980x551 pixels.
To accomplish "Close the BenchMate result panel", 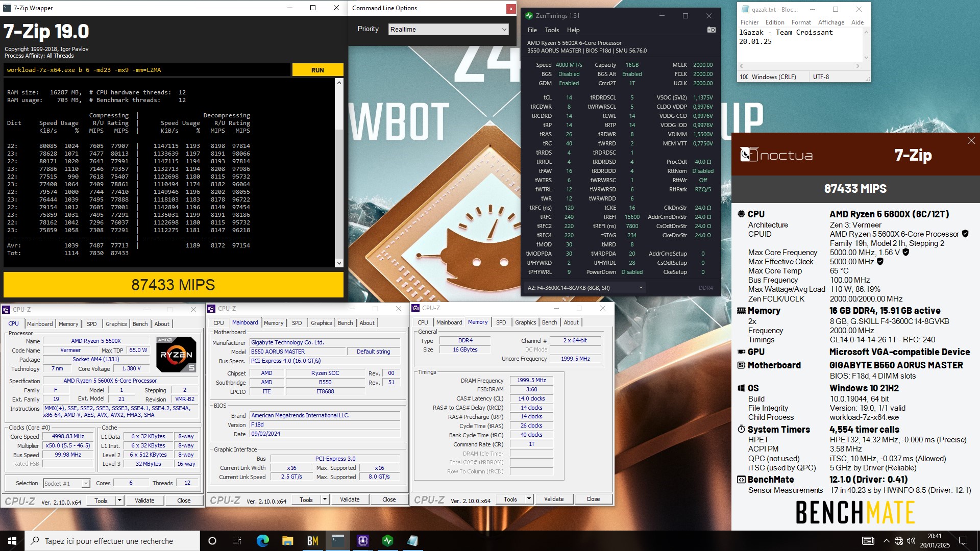I will click(971, 141).
